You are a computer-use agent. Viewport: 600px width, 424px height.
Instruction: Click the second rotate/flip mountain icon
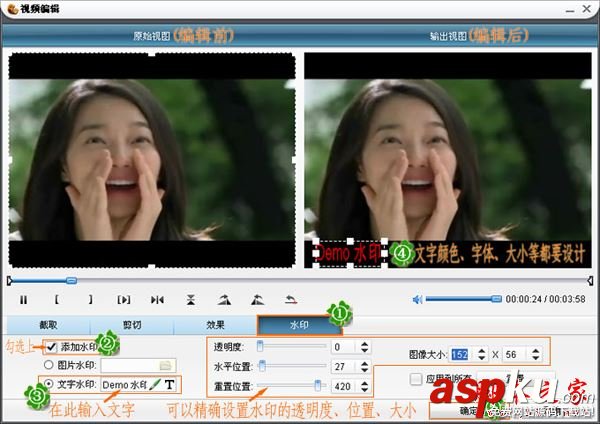click(258, 300)
